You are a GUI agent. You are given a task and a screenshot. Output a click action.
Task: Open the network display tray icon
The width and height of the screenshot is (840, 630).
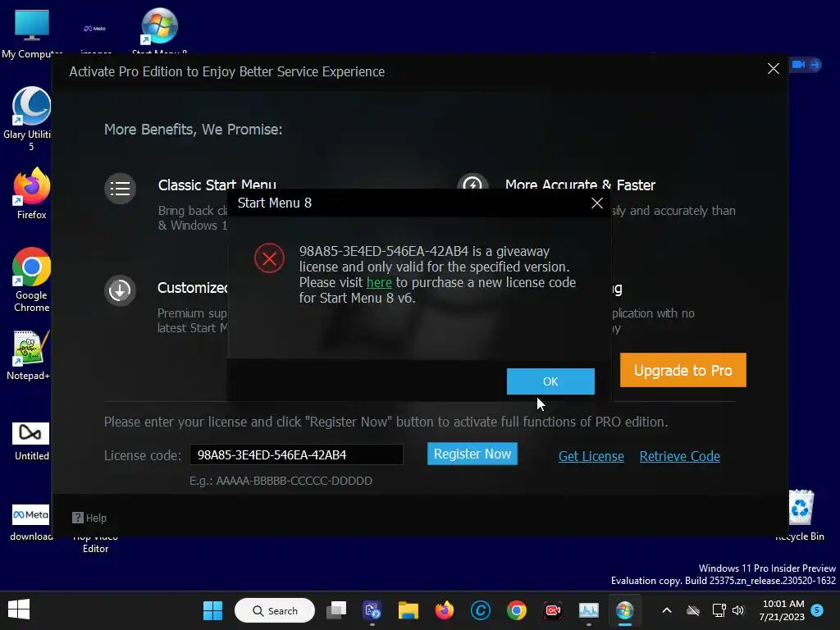[x=719, y=610]
